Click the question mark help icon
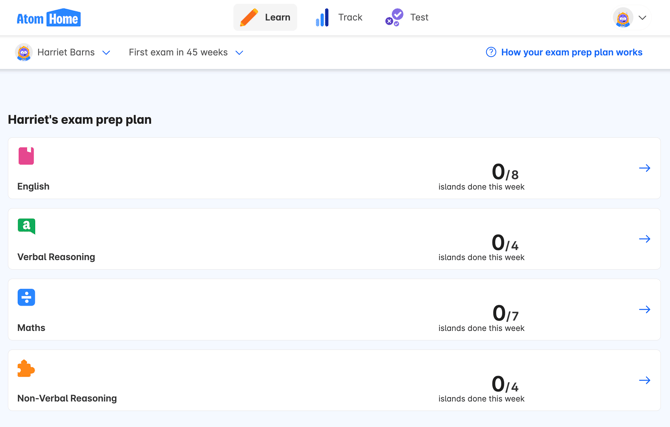 click(x=491, y=52)
